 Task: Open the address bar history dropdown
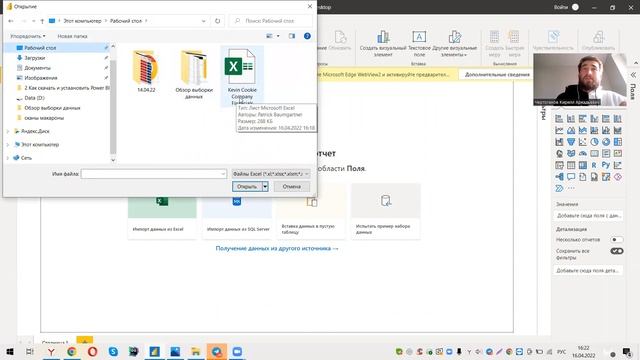click(204, 21)
